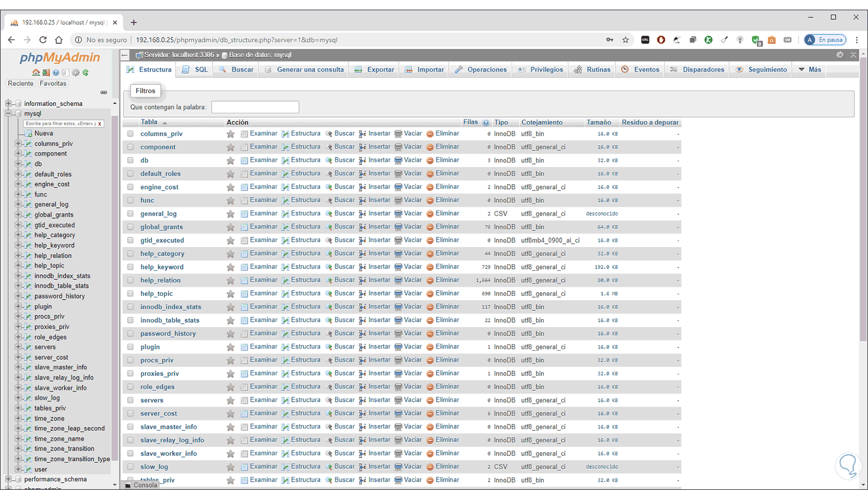
Task: Click Vaciar for the help_category table
Action: pyautogui.click(x=408, y=253)
